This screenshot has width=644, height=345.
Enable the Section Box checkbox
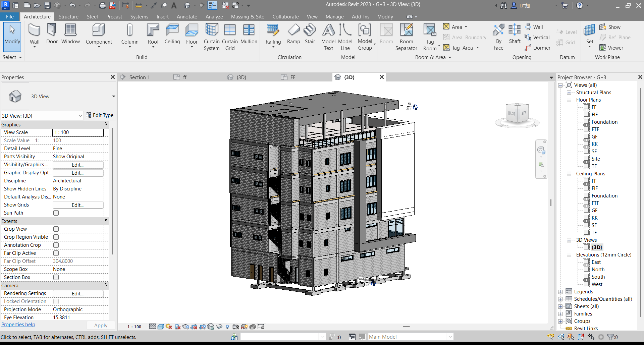click(x=56, y=277)
